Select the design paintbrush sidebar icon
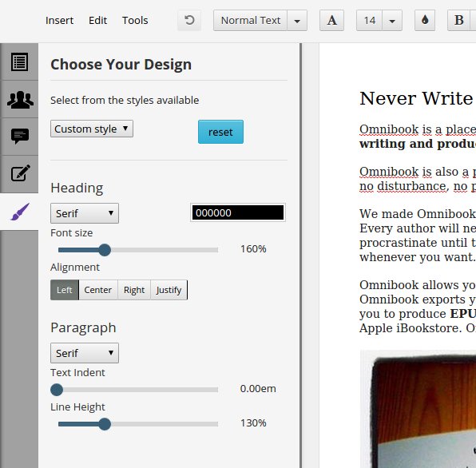 (20, 212)
